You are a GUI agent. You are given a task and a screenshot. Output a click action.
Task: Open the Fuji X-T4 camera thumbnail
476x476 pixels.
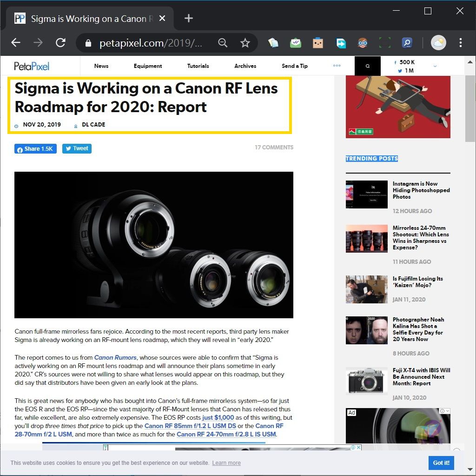click(367, 381)
